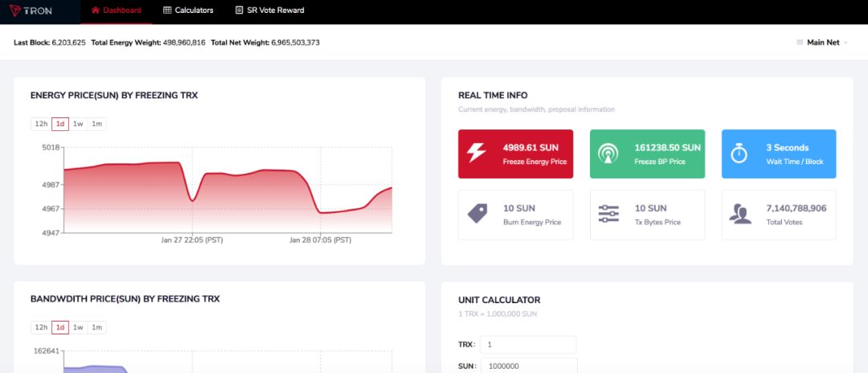Click the 161238.50 SUN value
This screenshot has width=868, height=373.
pos(667,148)
